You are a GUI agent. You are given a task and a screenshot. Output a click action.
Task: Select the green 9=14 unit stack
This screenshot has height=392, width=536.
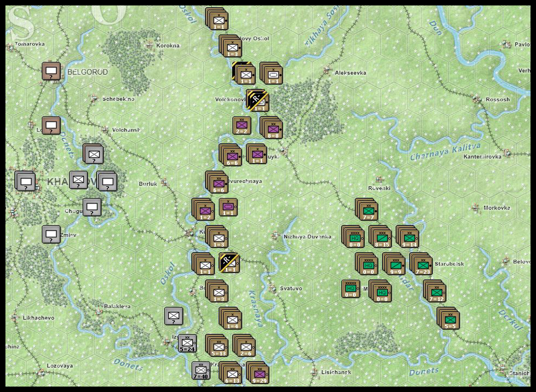407,236
